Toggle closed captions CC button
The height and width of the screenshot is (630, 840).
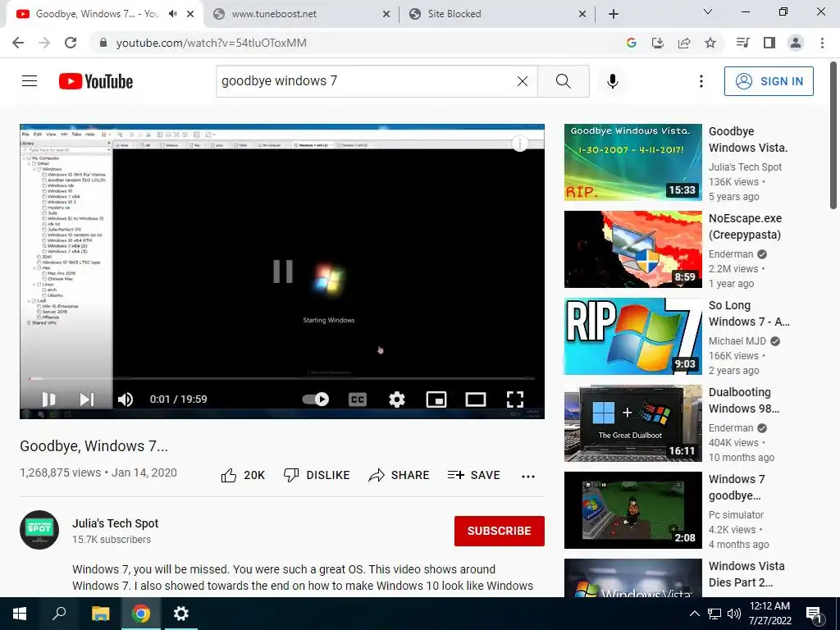tap(358, 399)
